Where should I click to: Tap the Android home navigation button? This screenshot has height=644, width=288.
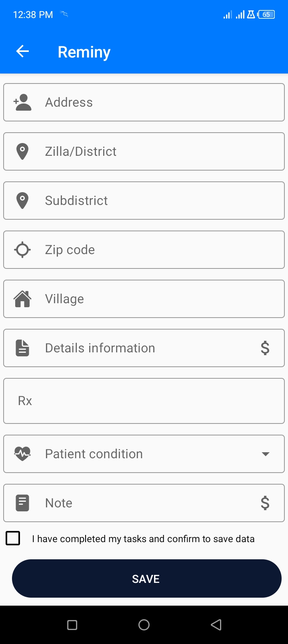coord(144,625)
